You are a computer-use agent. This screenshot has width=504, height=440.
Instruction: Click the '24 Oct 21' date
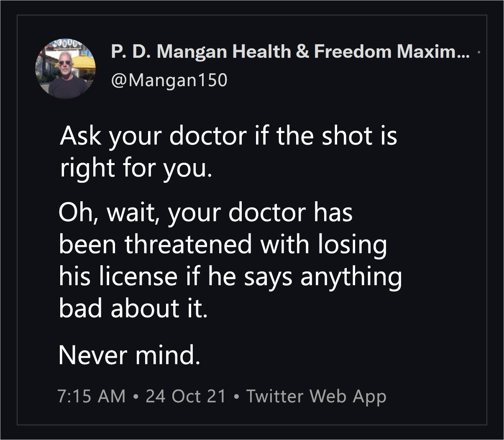pos(186,396)
